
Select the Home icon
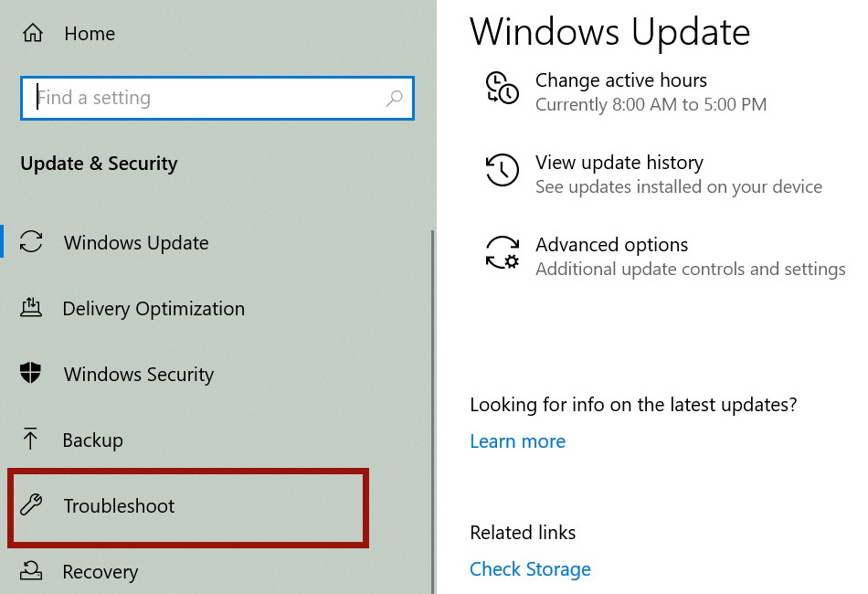tap(32, 33)
